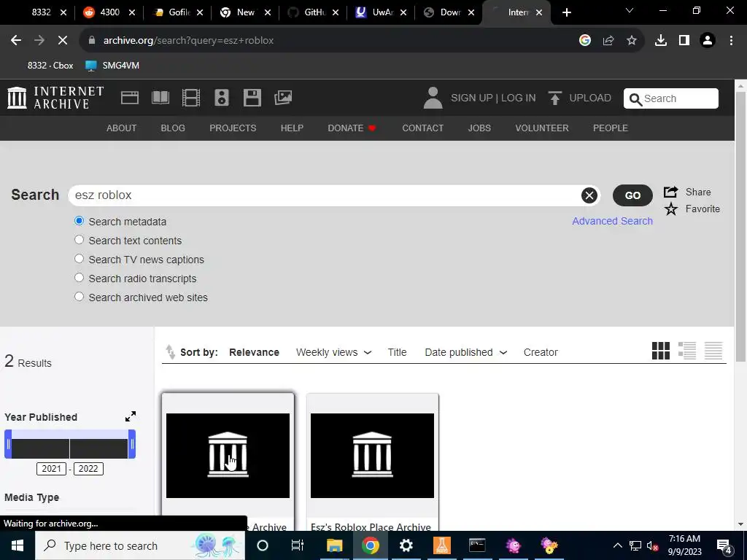
Task: Click LOG IN link
Action: [519, 98]
